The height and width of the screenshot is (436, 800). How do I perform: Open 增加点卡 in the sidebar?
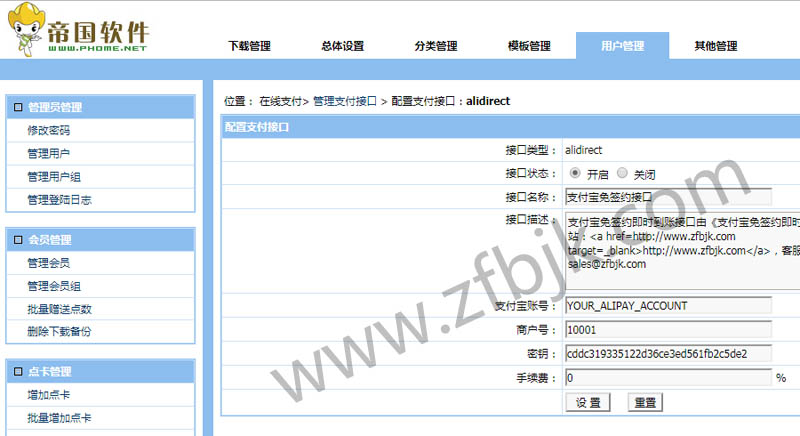pos(48,395)
